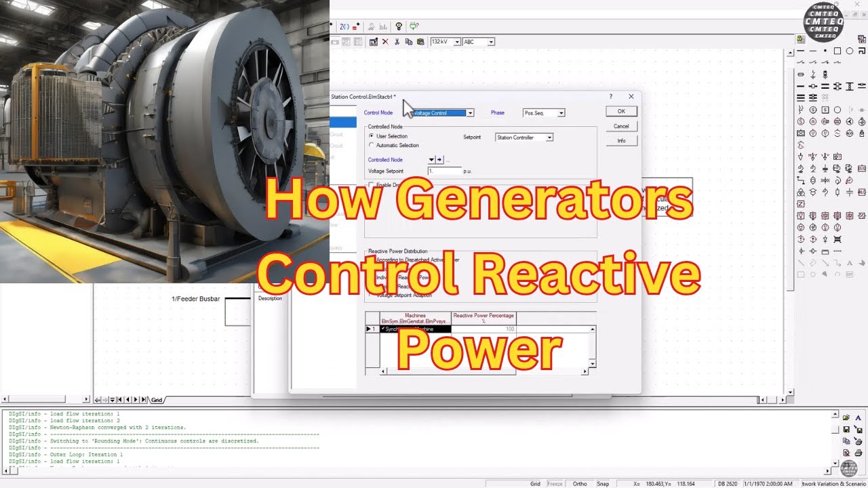The image size is (868, 488).
Task: Click the Machines table scroll-down arrow
Action: pos(593,364)
